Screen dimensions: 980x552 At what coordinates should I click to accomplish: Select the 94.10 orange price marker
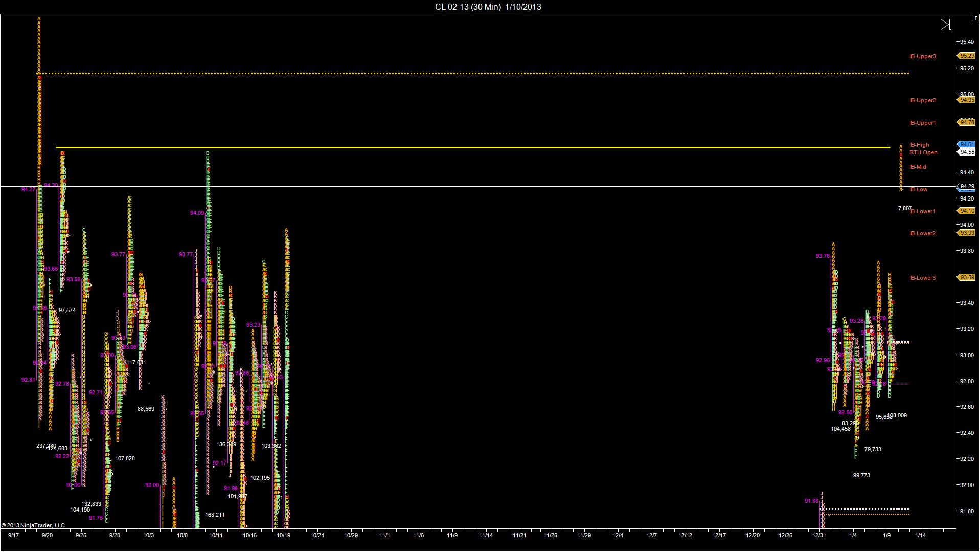967,211
